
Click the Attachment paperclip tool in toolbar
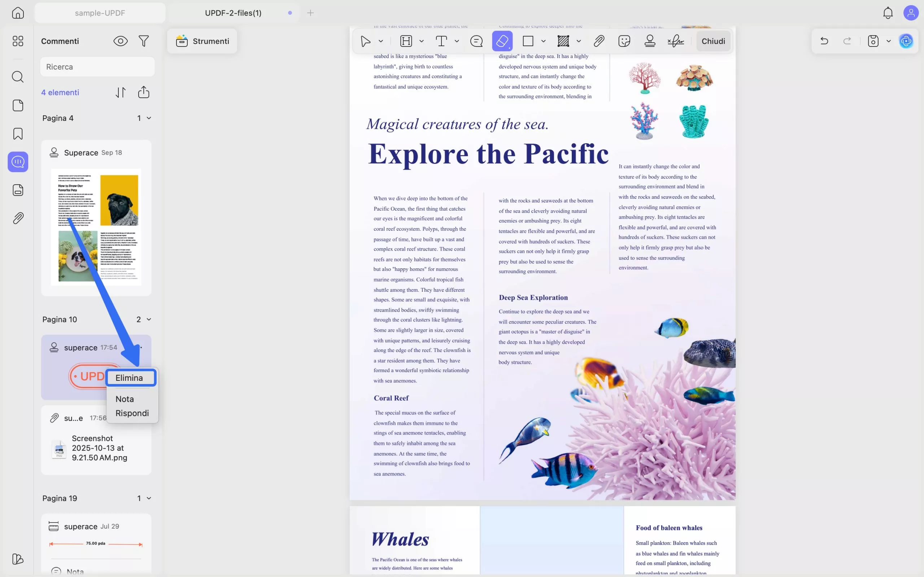click(x=599, y=41)
